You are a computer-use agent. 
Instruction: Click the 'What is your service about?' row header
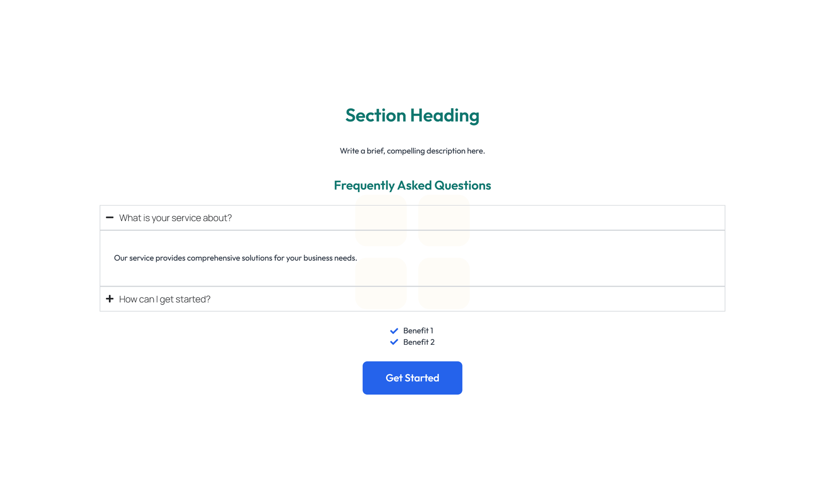(x=175, y=217)
